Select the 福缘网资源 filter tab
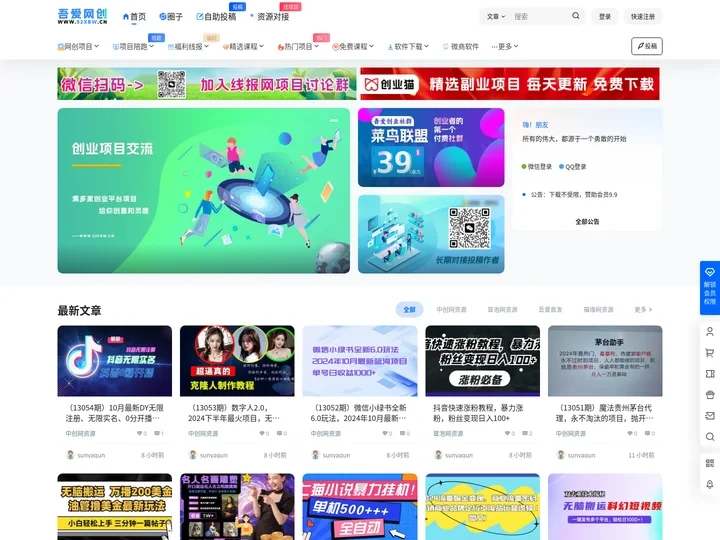This screenshot has height=540, width=720. (598, 309)
